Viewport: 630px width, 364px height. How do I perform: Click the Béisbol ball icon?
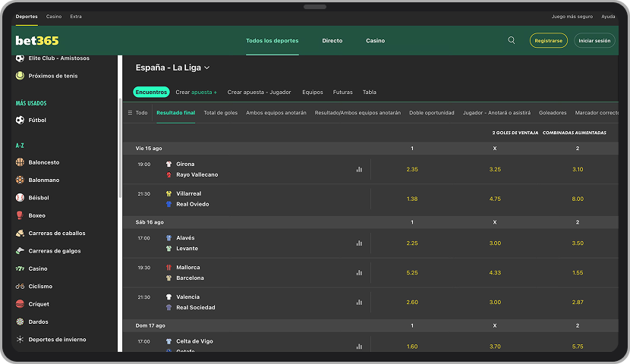20,197
